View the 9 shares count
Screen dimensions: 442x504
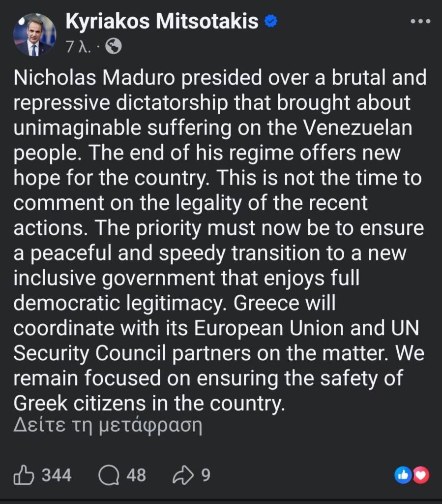click(206, 475)
